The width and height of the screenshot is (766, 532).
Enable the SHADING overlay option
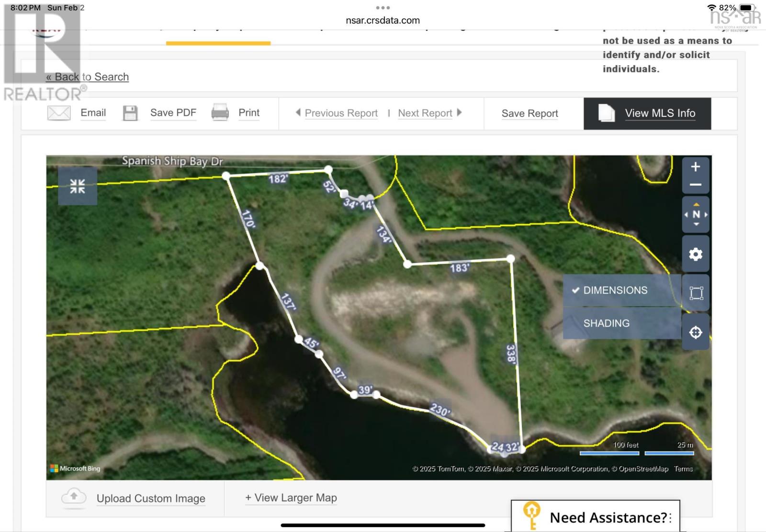606,323
